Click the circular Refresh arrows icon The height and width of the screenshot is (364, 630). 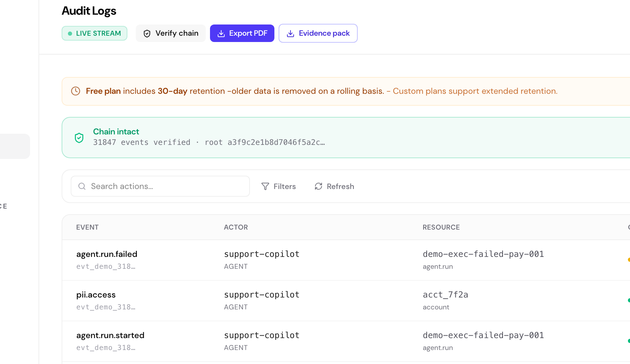tap(318, 186)
